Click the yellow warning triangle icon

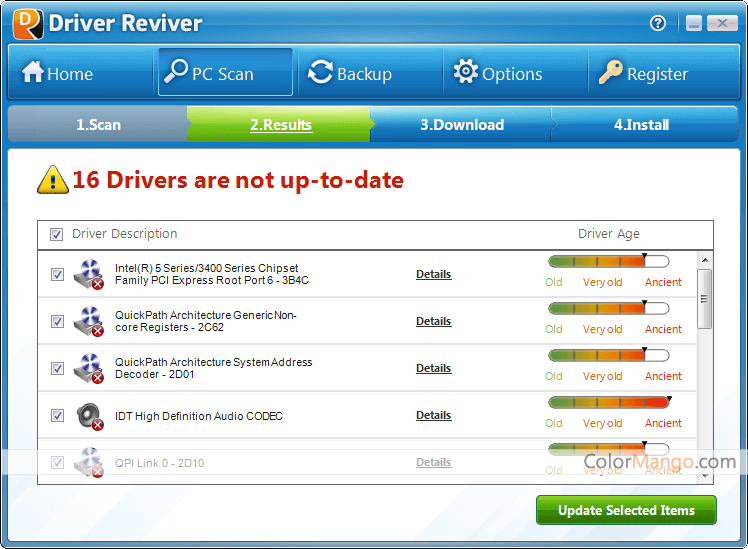coord(53,180)
